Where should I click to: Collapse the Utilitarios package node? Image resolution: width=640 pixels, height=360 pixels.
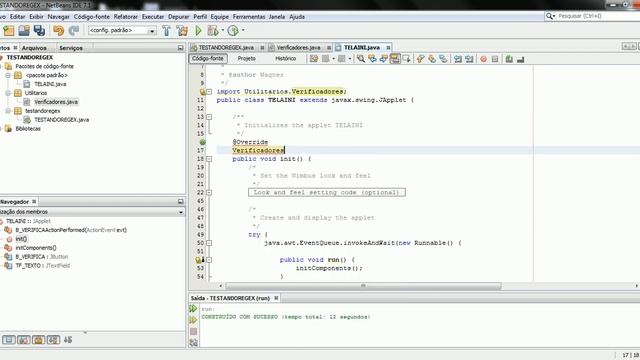(8, 93)
